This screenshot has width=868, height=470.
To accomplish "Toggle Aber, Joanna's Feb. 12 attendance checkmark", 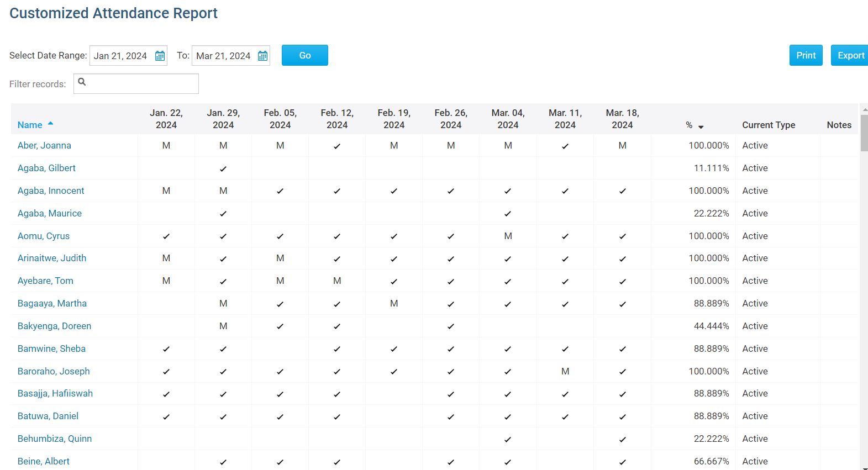I will [x=337, y=146].
